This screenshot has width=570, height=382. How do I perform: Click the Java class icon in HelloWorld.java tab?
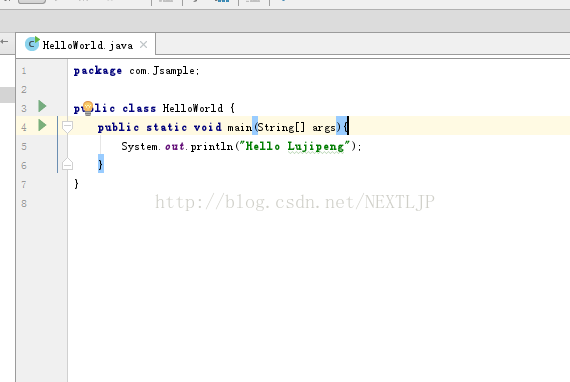point(32,44)
